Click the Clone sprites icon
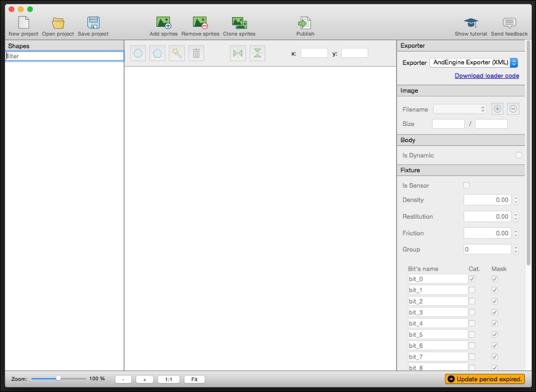Screen dimensions: 536x392 (x=239, y=23)
